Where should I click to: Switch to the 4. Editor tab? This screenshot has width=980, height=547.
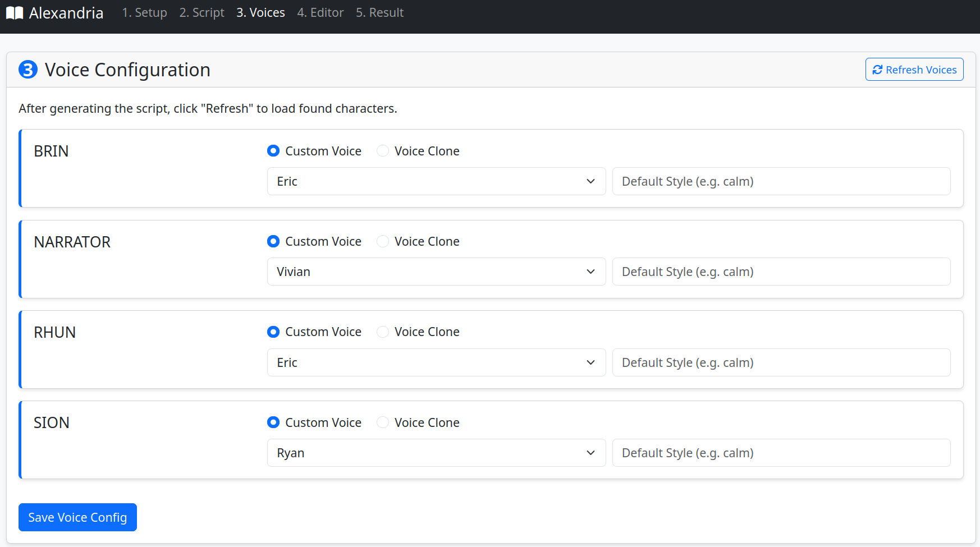click(320, 12)
